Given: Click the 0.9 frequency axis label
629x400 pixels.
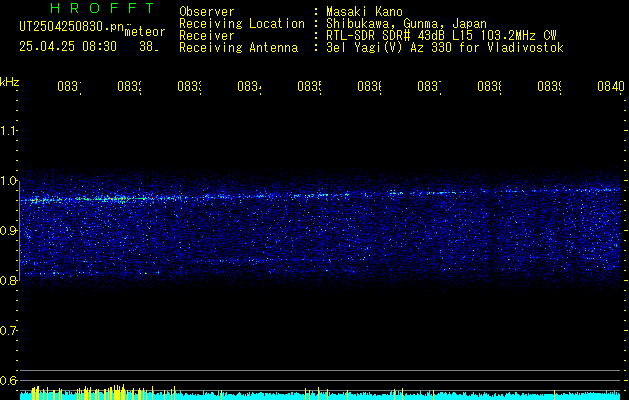Looking at the screenshot, I should (x=8, y=231).
